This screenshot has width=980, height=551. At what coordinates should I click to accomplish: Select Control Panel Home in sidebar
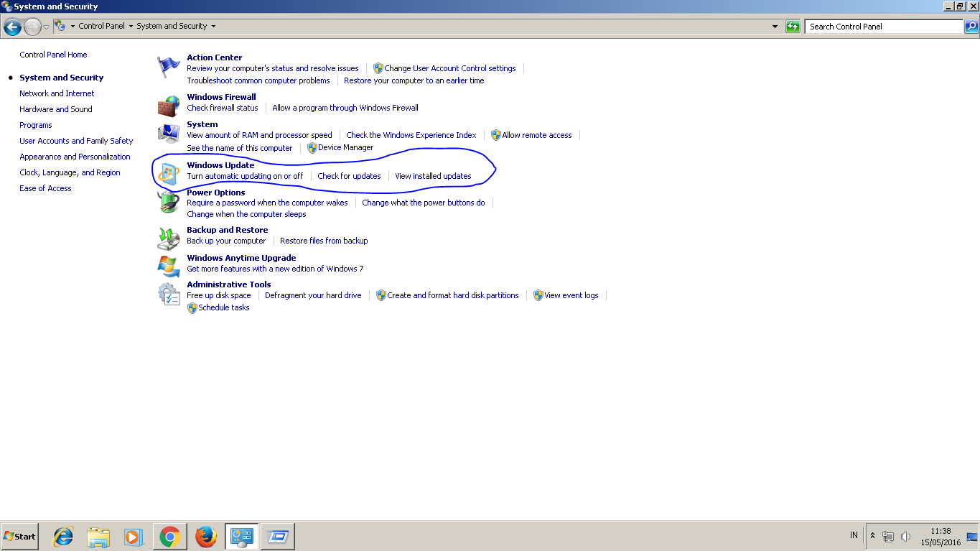point(53,55)
